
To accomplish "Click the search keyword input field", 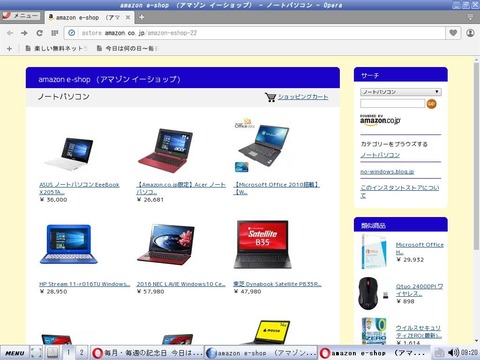I will (x=392, y=104).
